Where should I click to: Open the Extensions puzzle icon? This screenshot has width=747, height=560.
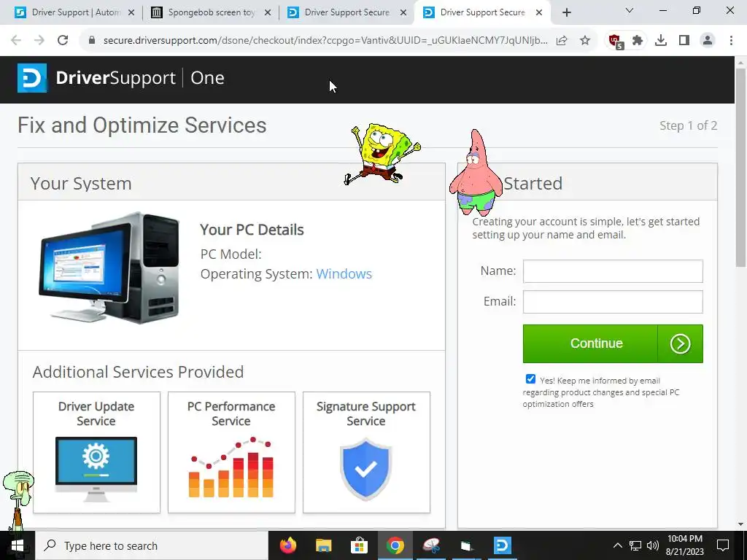(638, 41)
